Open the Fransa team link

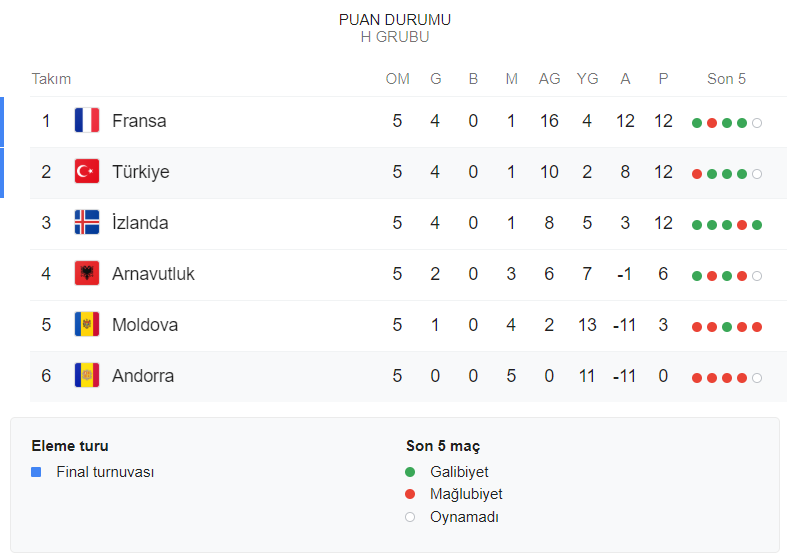click(x=139, y=121)
